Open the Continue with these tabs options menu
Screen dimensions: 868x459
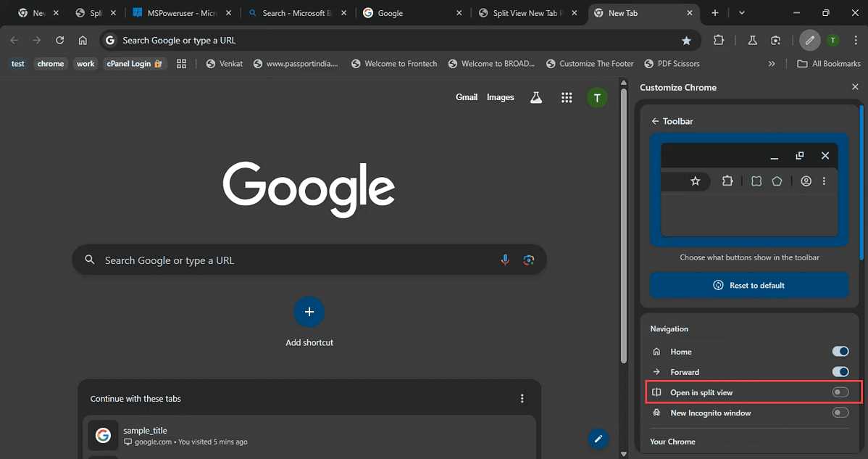(522, 399)
